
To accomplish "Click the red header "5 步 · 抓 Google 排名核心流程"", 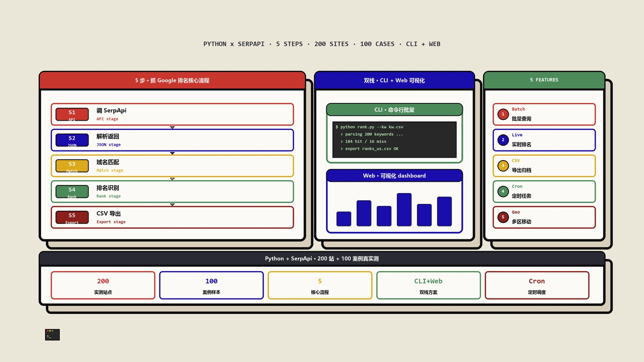I will [172, 80].
